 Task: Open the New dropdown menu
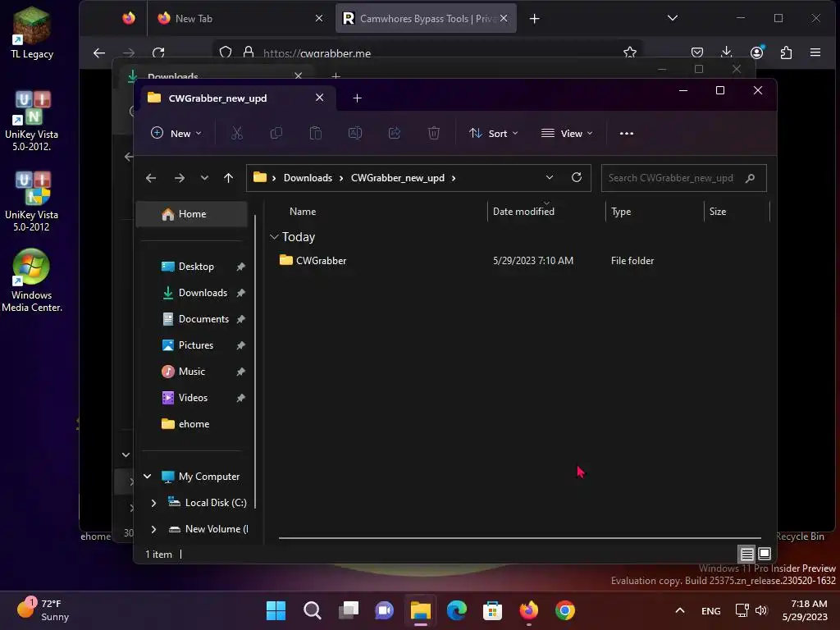point(176,134)
